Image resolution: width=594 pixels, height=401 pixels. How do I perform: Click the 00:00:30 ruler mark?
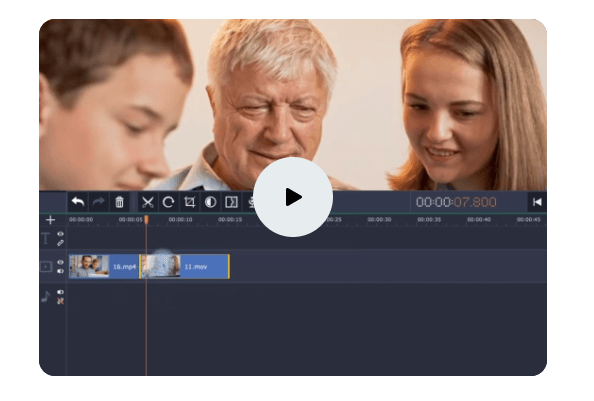coord(379,220)
